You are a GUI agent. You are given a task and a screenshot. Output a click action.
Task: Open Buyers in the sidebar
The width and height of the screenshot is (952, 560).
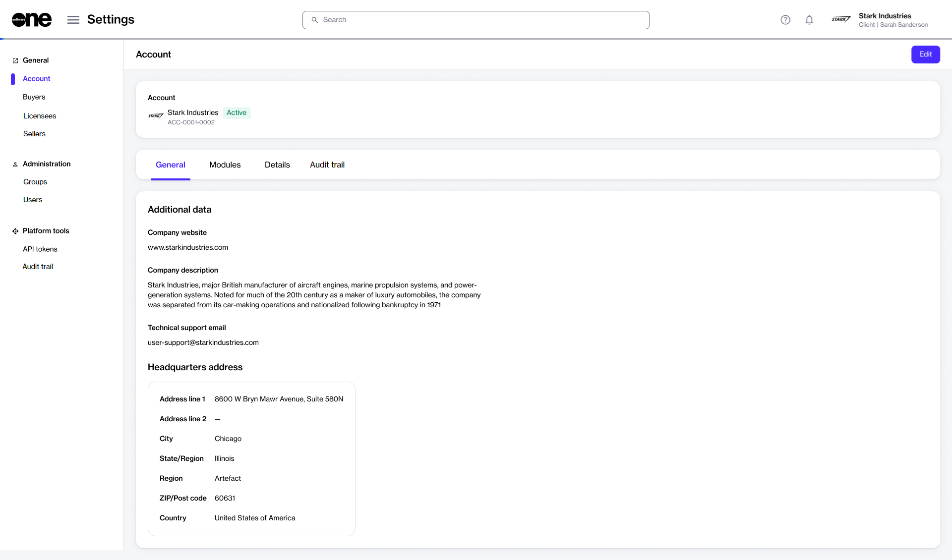point(34,97)
